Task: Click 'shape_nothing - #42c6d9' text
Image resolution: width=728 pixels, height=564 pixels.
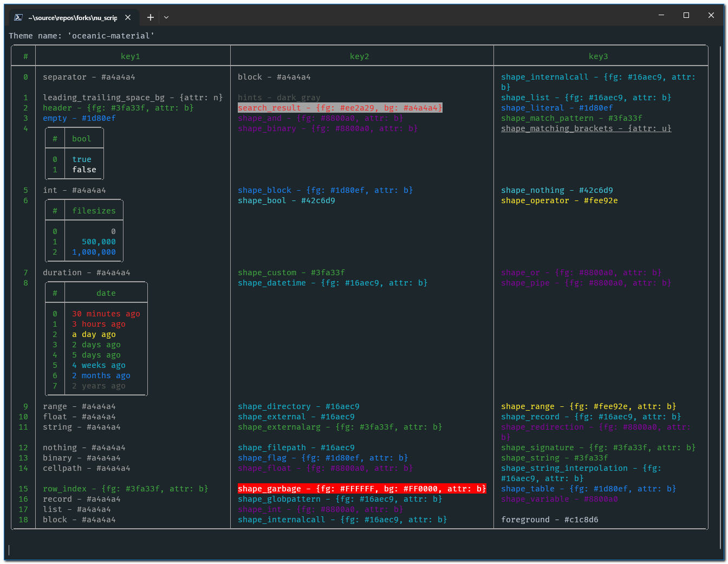Action: pyautogui.click(x=557, y=190)
